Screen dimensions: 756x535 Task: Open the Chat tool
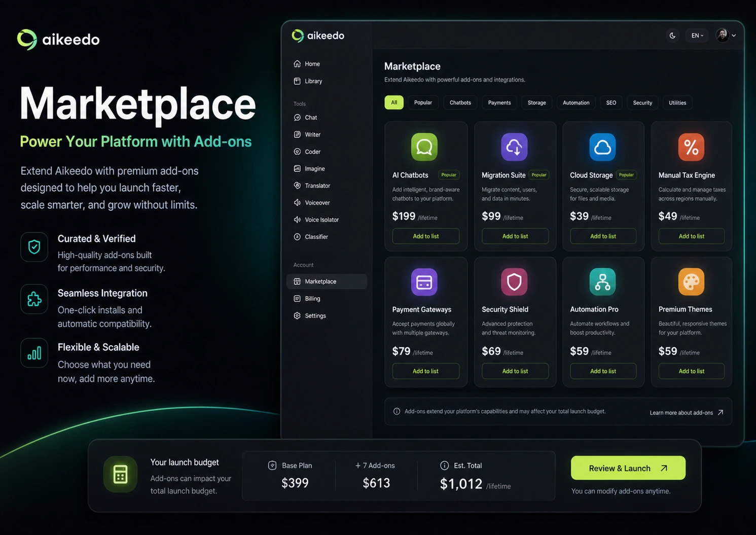[306, 118]
